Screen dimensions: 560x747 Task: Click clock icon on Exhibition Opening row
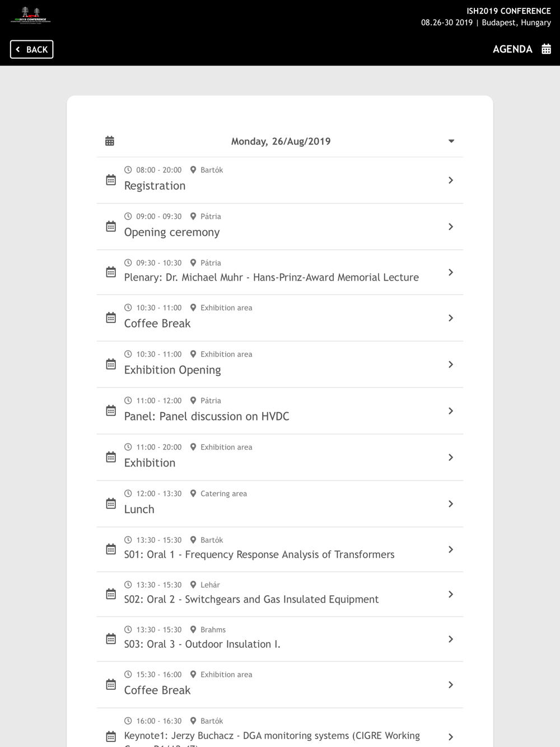click(x=128, y=354)
